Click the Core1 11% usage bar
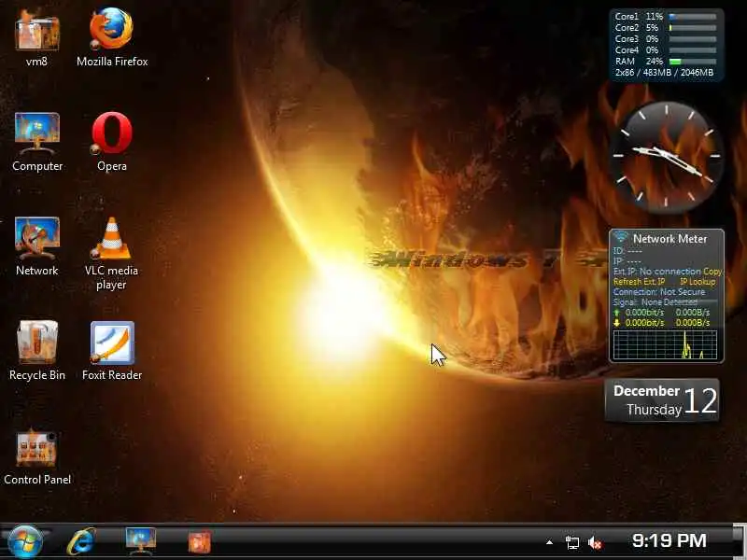The width and height of the screenshot is (747, 560). [x=693, y=17]
